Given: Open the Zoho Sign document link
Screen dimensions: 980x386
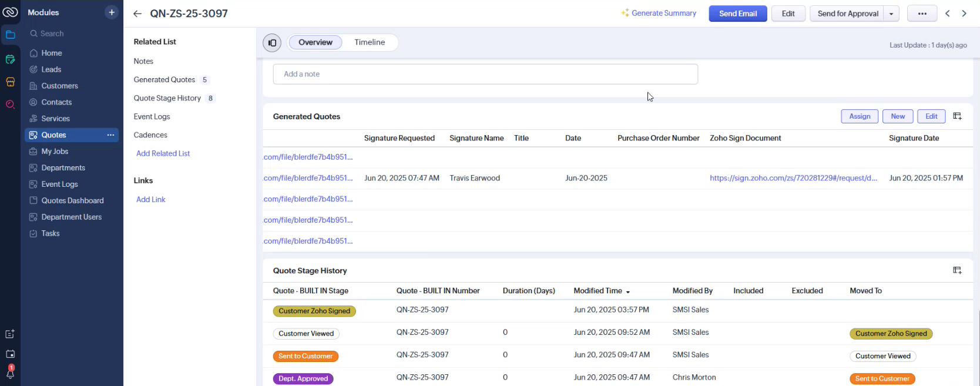Looking at the screenshot, I should coord(793,178).
